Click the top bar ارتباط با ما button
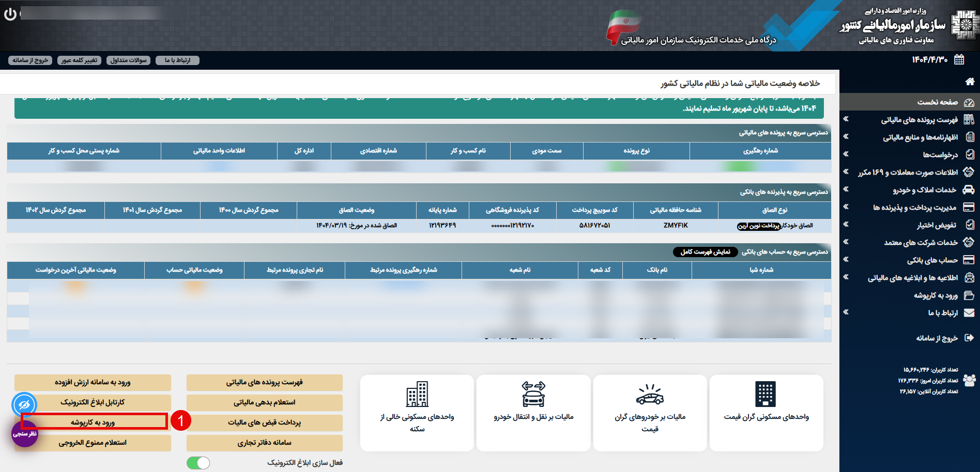 [x=177, y=60]
